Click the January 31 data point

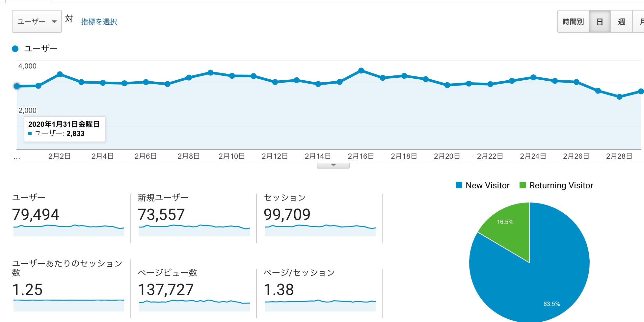pyautogui.click(x=17, y=86)
